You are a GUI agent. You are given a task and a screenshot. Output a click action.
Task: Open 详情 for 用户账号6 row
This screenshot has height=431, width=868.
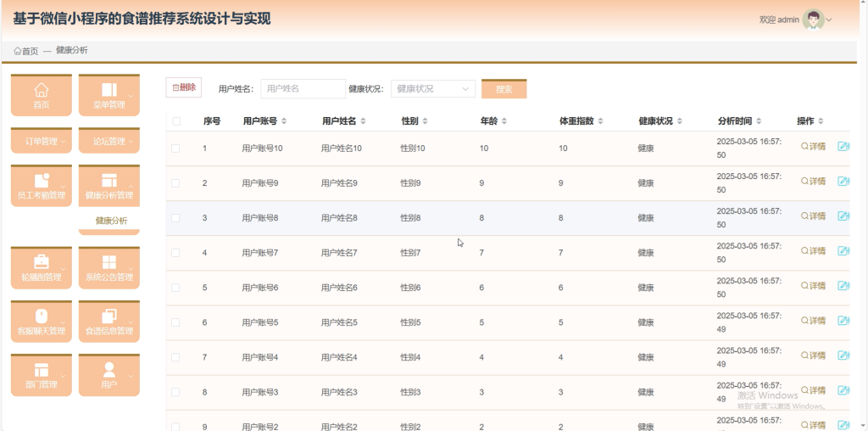tap(813, 286)
